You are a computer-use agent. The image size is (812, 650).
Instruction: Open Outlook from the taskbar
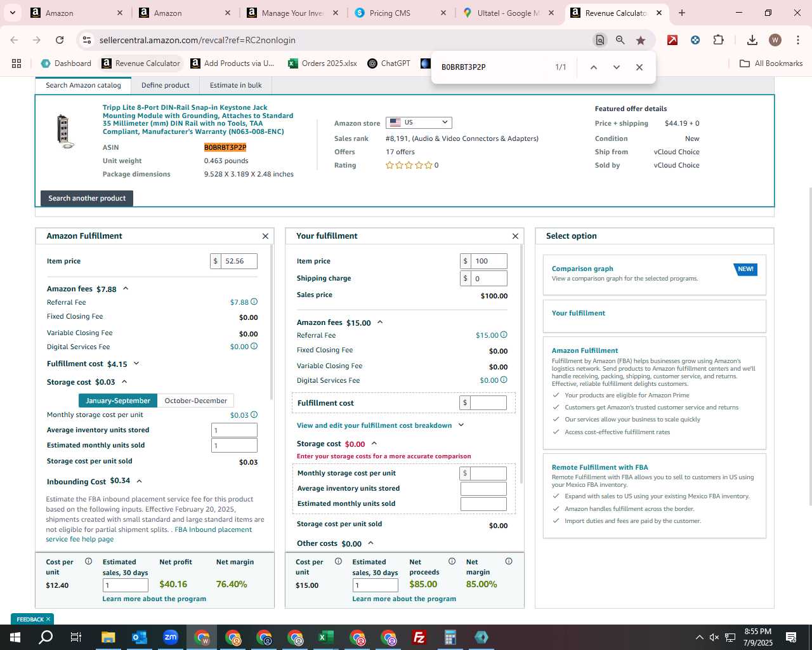[x=140, y=637]
